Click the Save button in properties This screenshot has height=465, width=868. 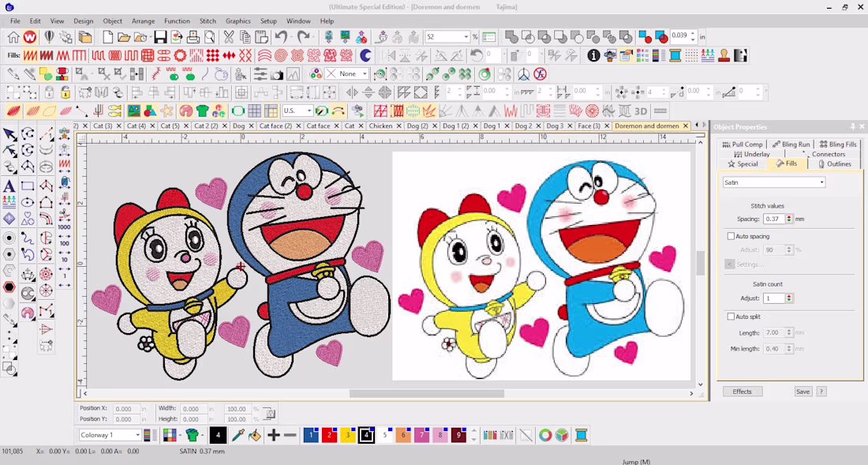[803, 392]
